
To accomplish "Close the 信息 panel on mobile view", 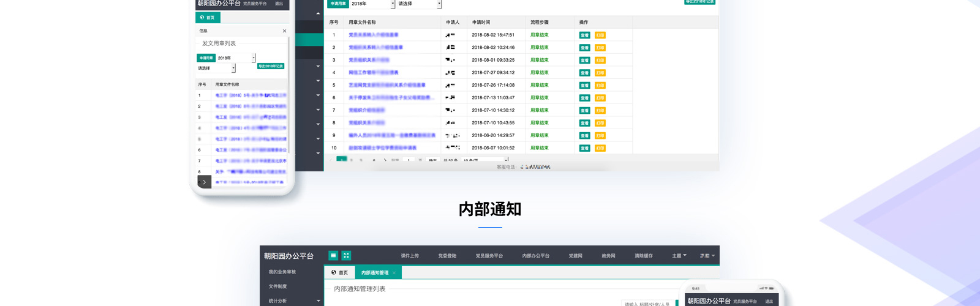I will 284,31.
